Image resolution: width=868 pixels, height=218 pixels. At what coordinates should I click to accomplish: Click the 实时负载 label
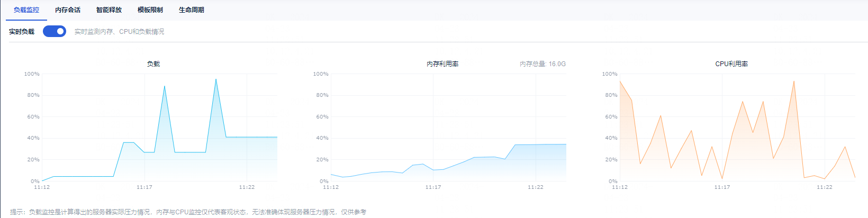22,32
